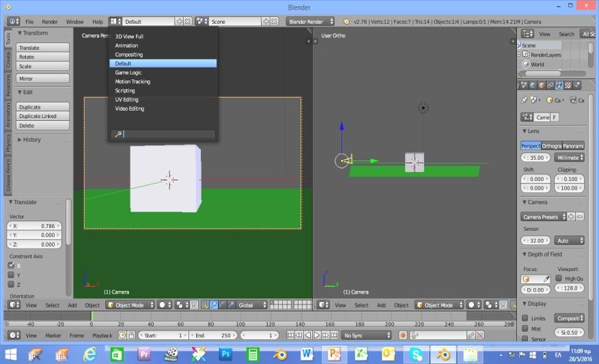599x364 pixels.
Task: Open Photoshop from taskbar
Action: [225, 354]
